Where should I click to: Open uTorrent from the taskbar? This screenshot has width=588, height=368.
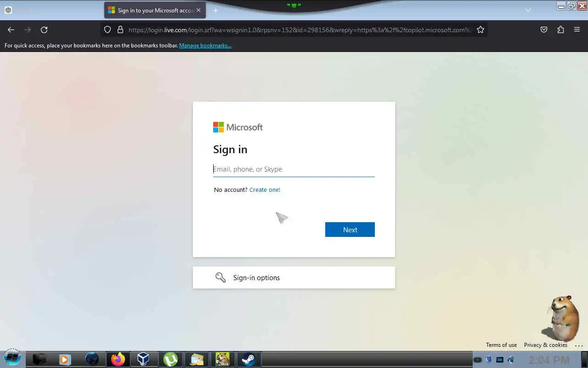(170, 359)
